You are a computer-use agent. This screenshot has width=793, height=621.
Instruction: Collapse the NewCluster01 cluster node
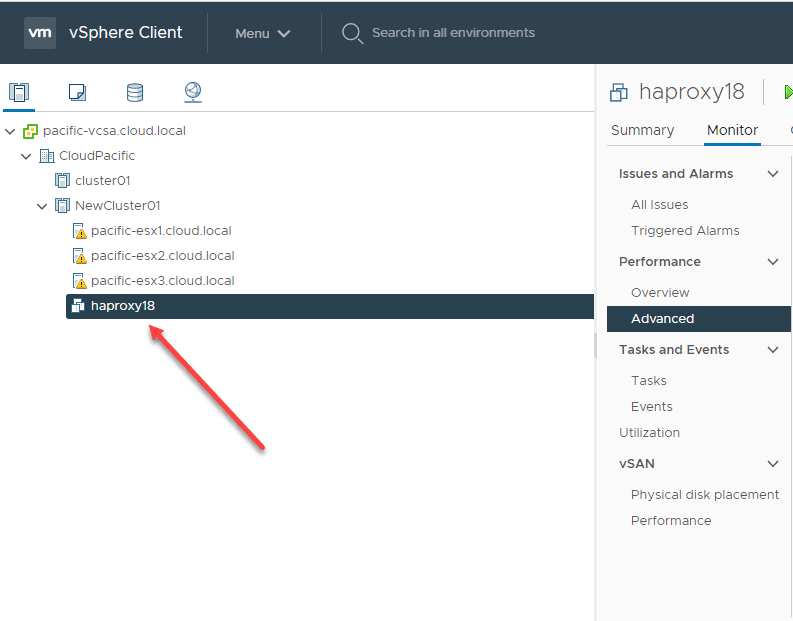[x=42, y=206]
